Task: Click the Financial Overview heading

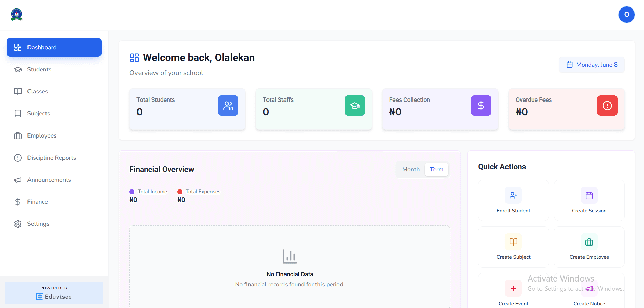Action: (x=162, y=169)
